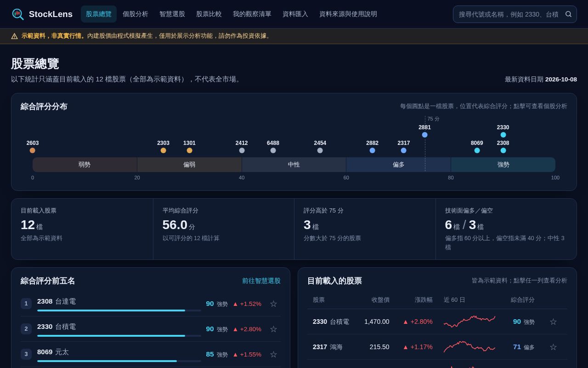588x368 pixels.
Task: Open stock 2454 from its distribution dot
Action: (x=320, y=150)
